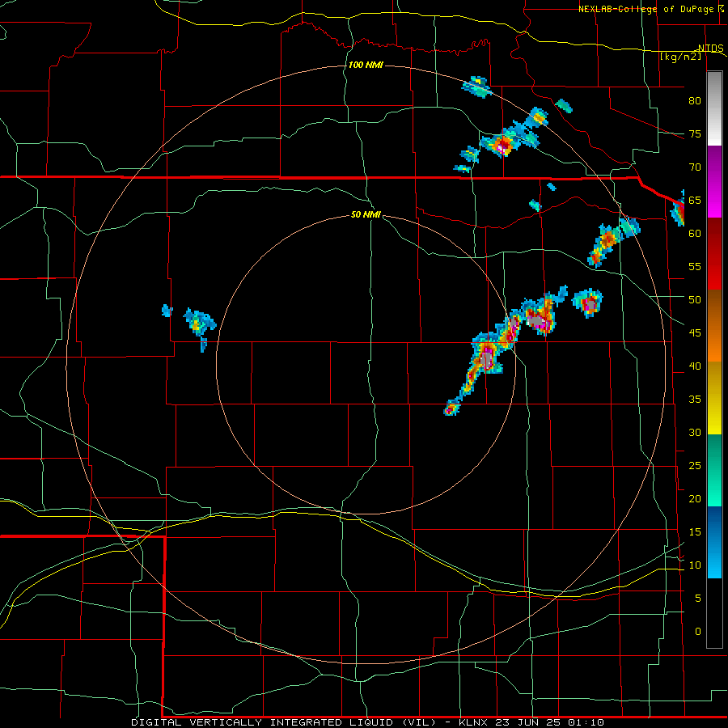Click the 80 value on the VIL scale
Screen dimensions: 728x728
pyautogui.click(x=695, y=101)
